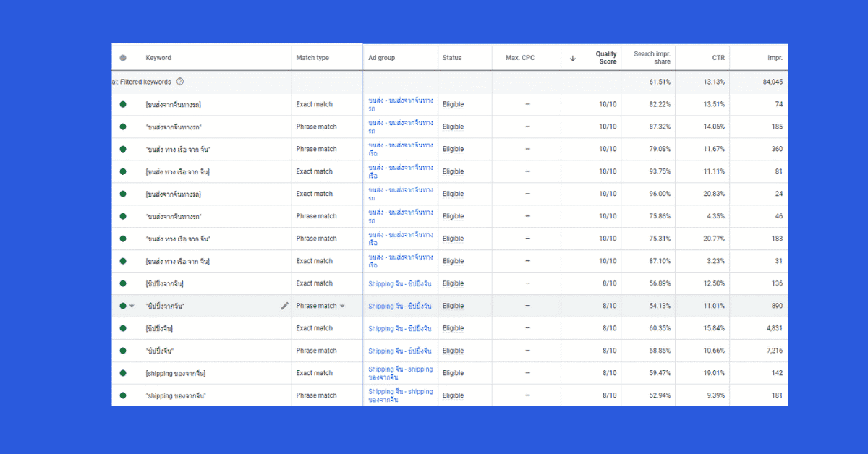Click the green status dot on the first keyword row
The width and height of the screenshot is (868, 454).
(122, 103)
